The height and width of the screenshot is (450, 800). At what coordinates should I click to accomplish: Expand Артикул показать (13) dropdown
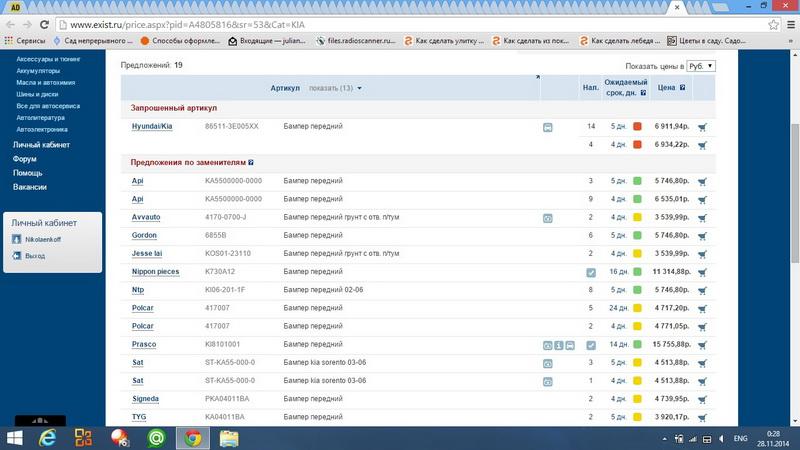pos(335,88)
